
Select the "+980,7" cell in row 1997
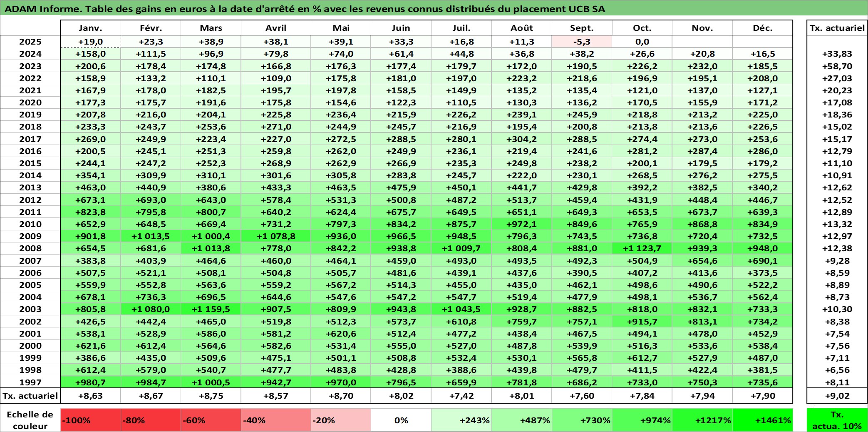pos(90,382)
